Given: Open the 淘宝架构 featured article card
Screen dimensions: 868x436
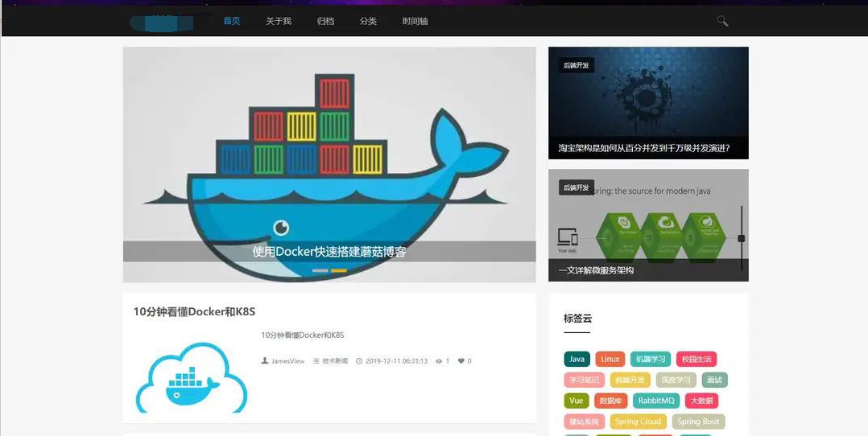Looking at the screenshot, I should 648,103.
